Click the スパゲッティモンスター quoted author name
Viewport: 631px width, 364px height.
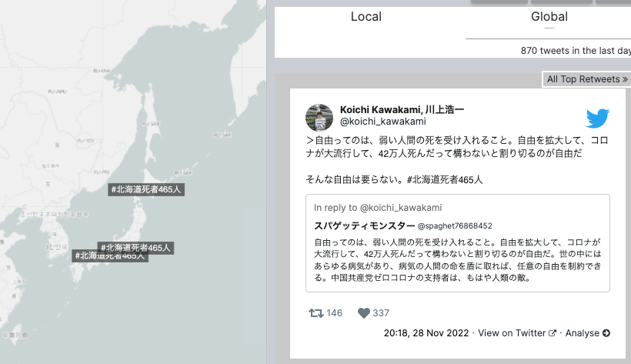tap(364, 226)
